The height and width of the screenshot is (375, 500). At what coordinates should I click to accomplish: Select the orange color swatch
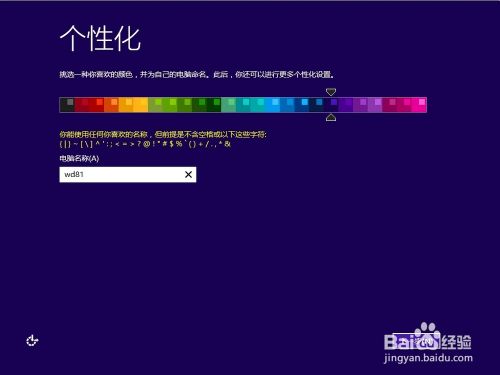coord(111,105)
